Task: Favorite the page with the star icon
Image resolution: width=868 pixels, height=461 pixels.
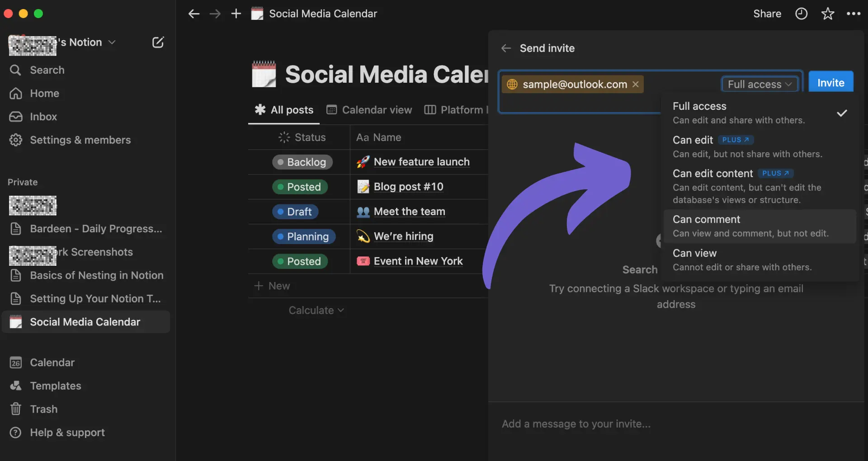Action: click(827, 14)
